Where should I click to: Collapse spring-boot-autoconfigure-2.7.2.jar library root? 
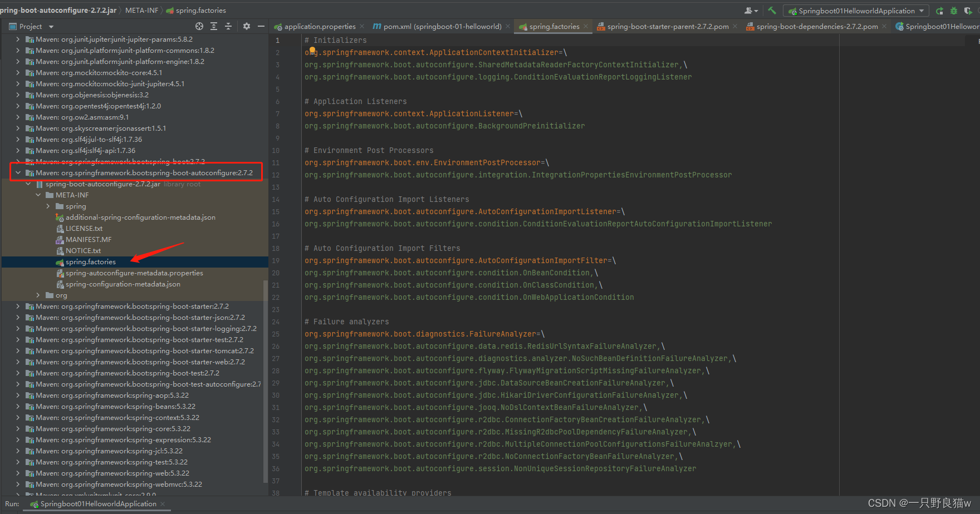pos(28,184)
